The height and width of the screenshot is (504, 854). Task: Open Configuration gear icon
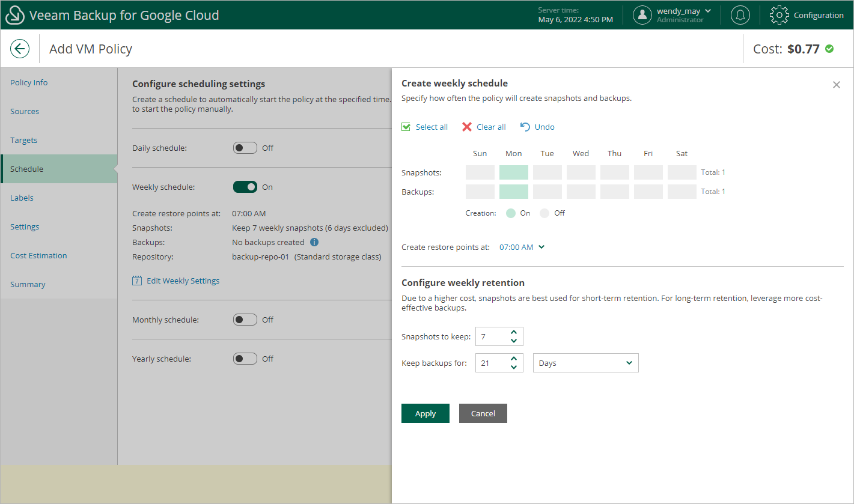click(779, 15)
